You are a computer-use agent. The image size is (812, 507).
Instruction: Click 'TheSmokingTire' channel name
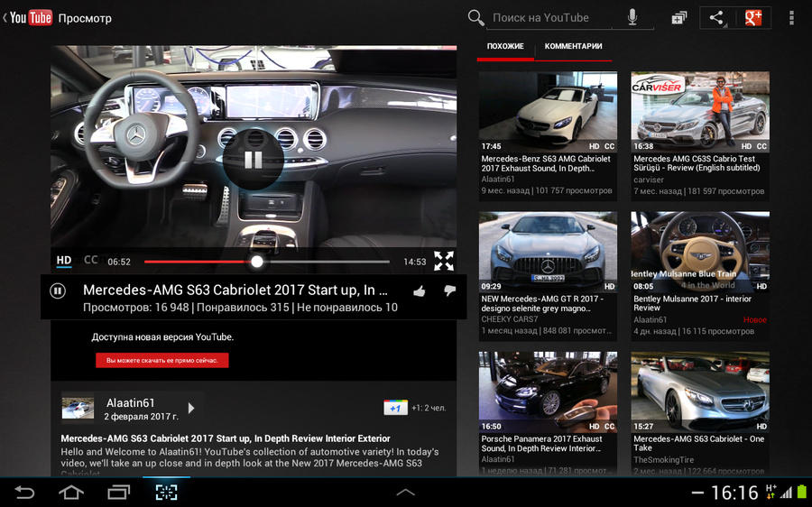click(x=663, y=460)
